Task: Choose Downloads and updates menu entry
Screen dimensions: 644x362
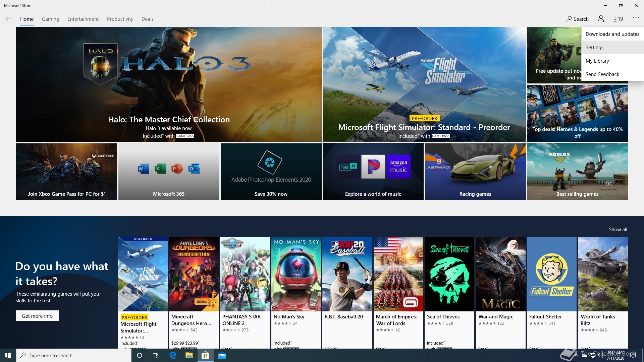Action: coord(612,34)
